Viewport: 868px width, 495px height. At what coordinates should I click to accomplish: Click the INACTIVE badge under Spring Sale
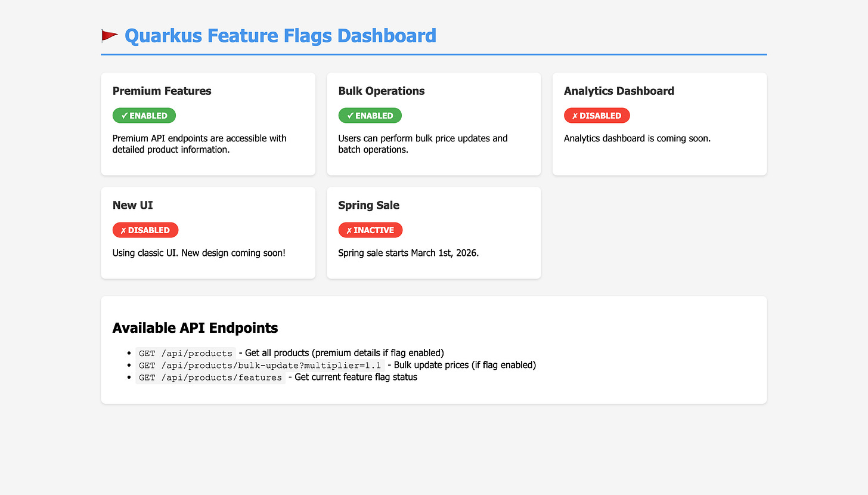[370, 230]
